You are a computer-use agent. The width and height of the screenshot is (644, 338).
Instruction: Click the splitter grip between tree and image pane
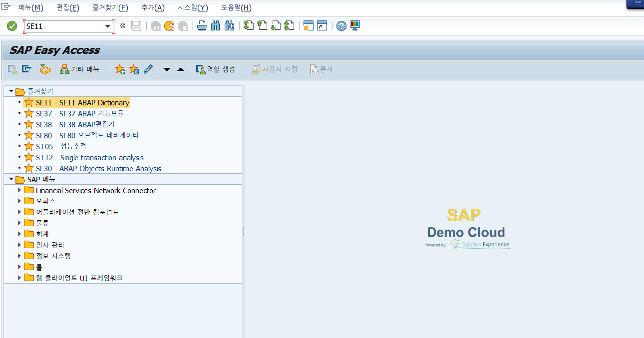pyautogui.click(x=244, y=231)
